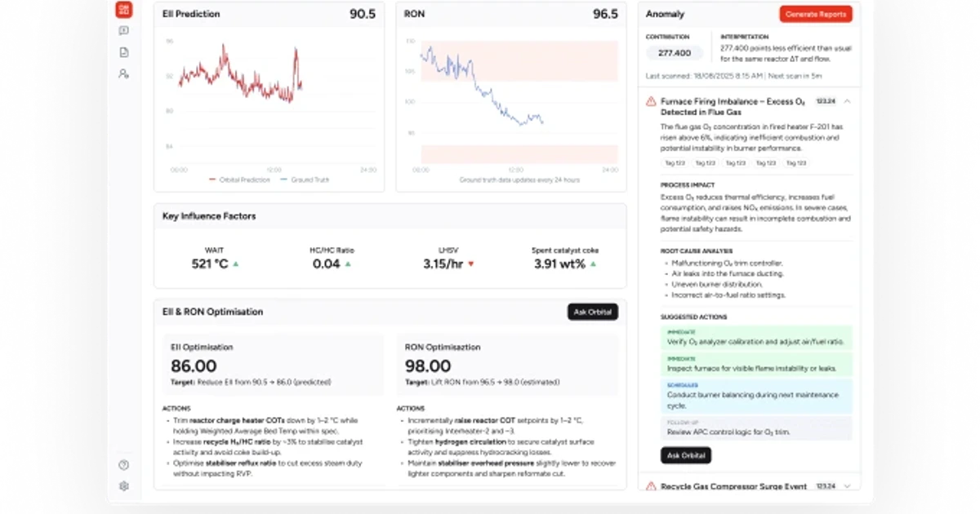
Task: Click the 'Malfunctioning O₂ trim controller' root cause
Action: coord(727,263)
